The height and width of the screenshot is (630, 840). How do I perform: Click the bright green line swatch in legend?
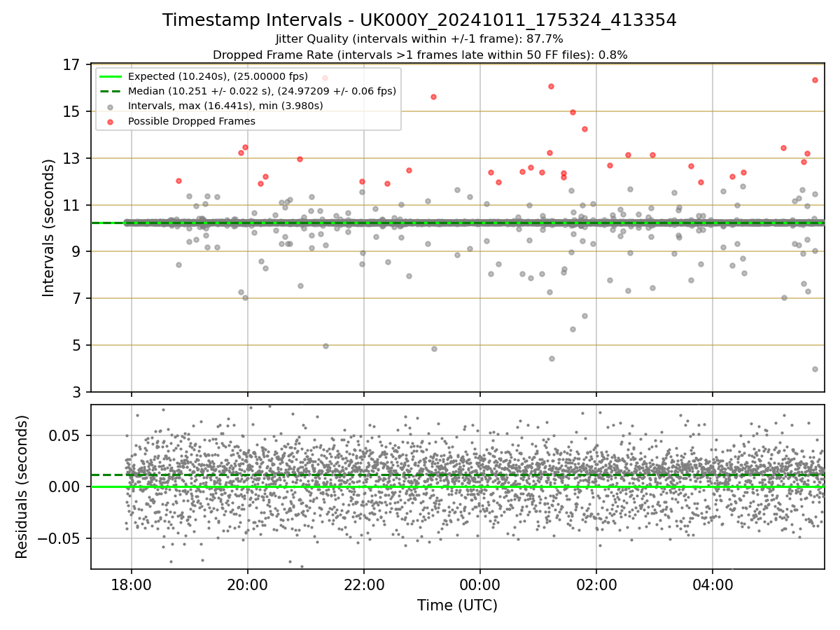[x=111, y=76]
